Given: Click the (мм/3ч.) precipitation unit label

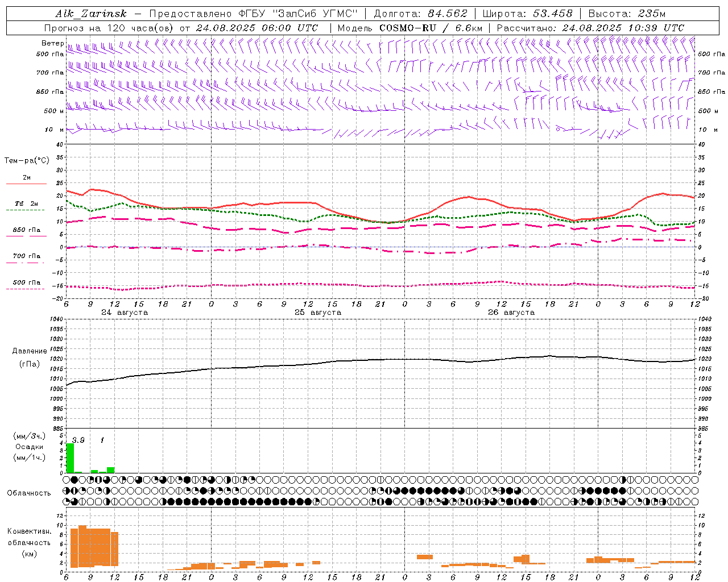Looking at the screenshot, I should (30, 436).
